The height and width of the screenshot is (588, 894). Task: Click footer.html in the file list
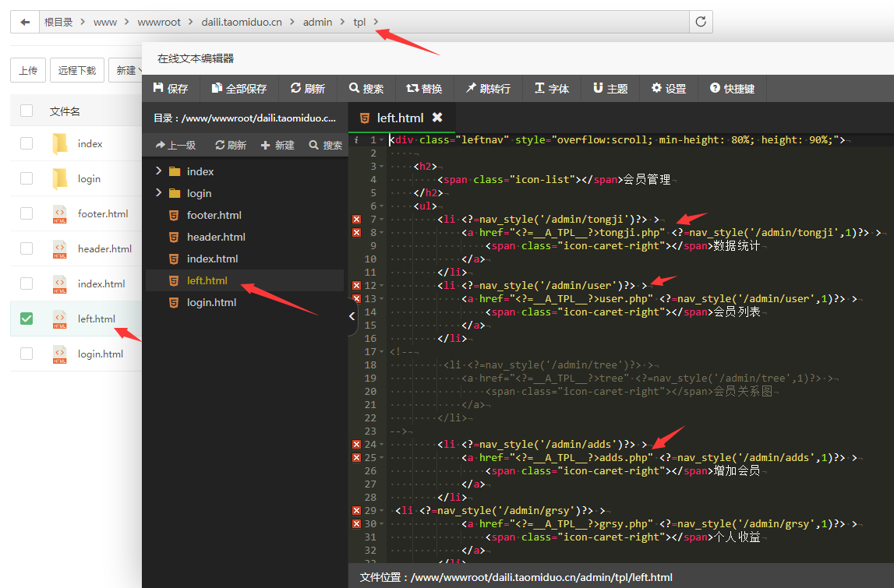coord(103,213)
